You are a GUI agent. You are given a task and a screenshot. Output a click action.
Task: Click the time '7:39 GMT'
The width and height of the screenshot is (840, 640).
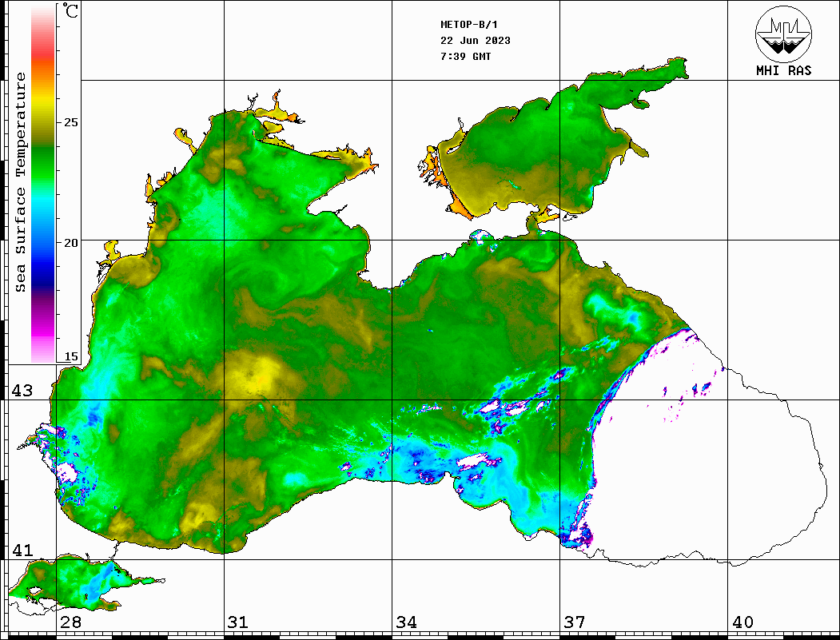point(465,56)
